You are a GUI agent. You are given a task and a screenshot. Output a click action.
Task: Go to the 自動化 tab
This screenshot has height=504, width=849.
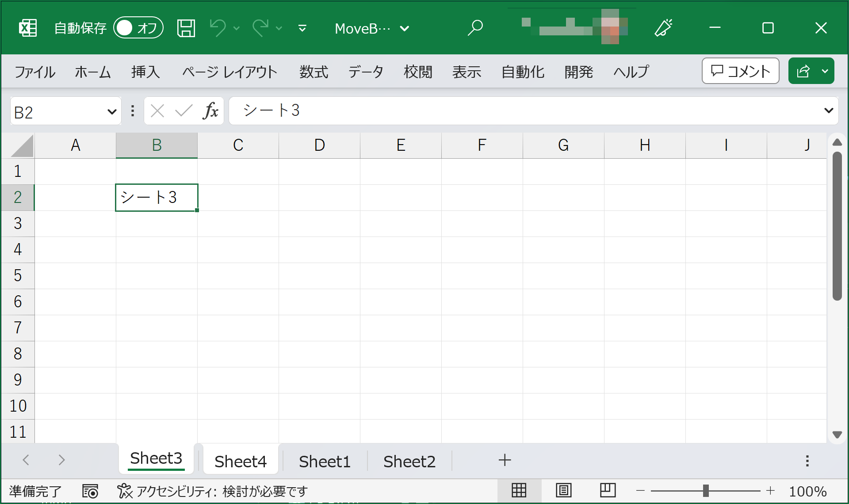click(x=523, y=72)
